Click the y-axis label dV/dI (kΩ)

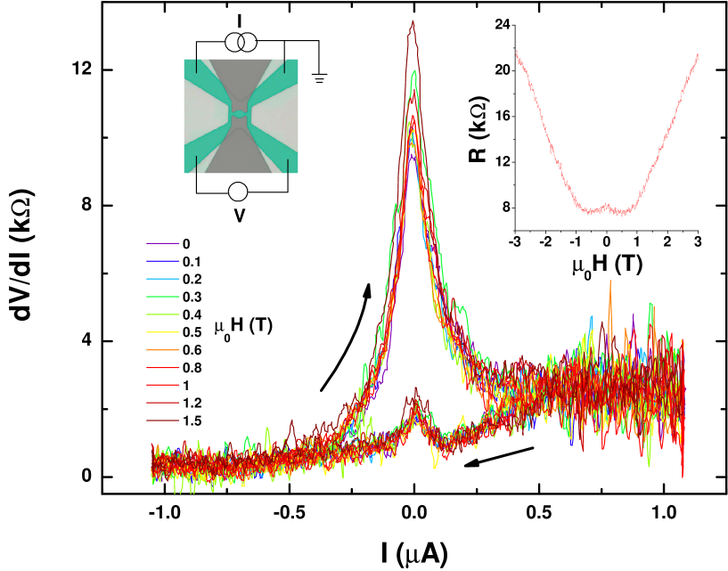[x=22, y=256]
